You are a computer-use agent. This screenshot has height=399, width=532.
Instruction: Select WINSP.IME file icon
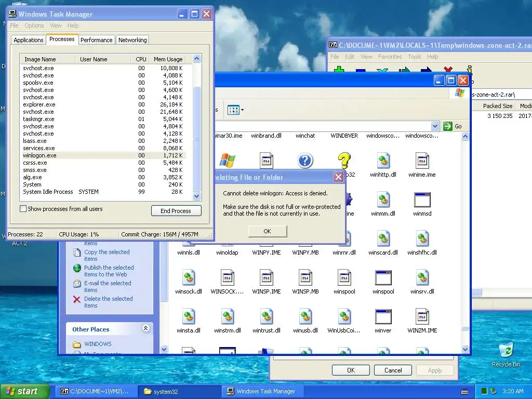pos(267,277)
